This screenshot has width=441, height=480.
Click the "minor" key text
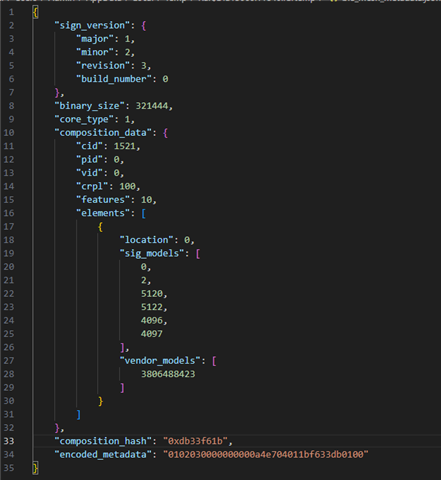click(x=95, y=52)
